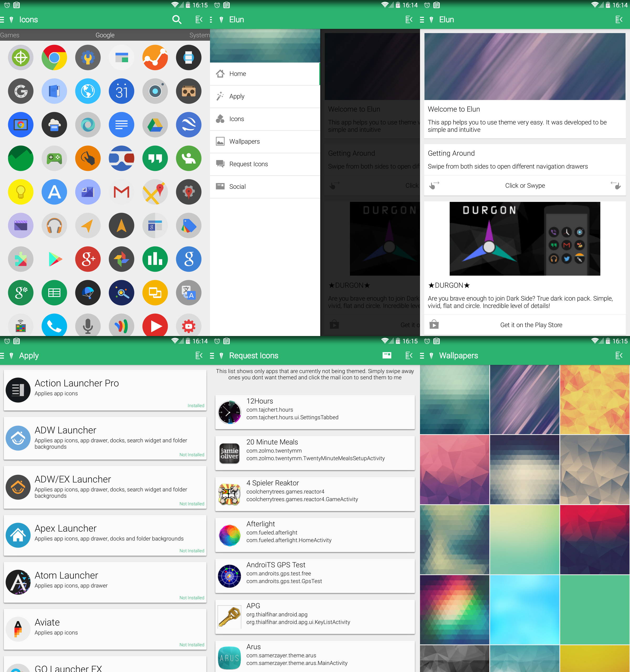Tap Get it on the Play Store
The height and width of the screenshot is (672, 630).
(524, 325)
